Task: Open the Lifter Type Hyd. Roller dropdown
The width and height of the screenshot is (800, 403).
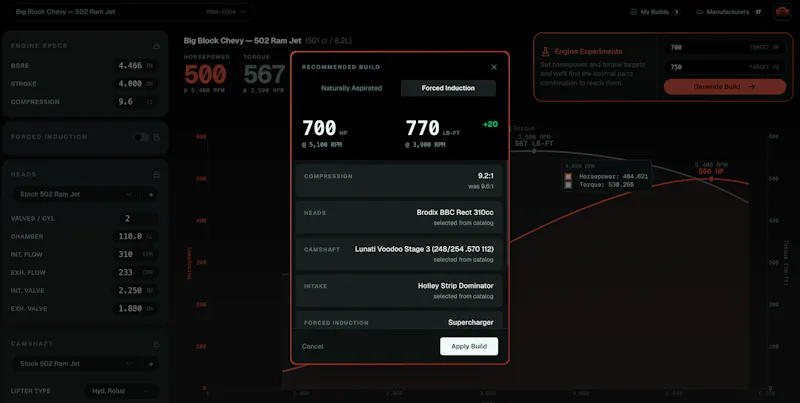Action: click(x=121, y=391)
